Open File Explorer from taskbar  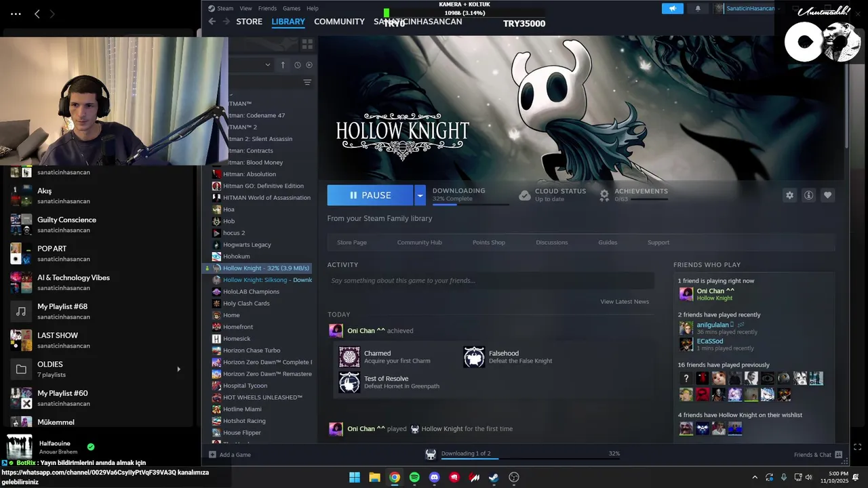point(374,477)
